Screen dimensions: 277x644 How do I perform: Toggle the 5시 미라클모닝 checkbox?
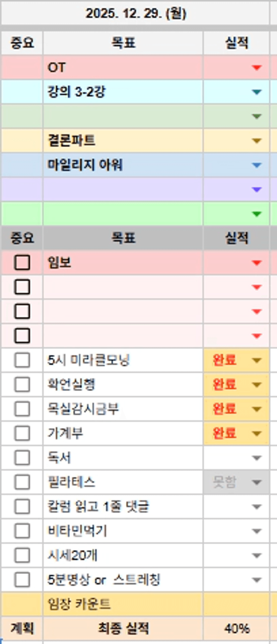[22, 360]
